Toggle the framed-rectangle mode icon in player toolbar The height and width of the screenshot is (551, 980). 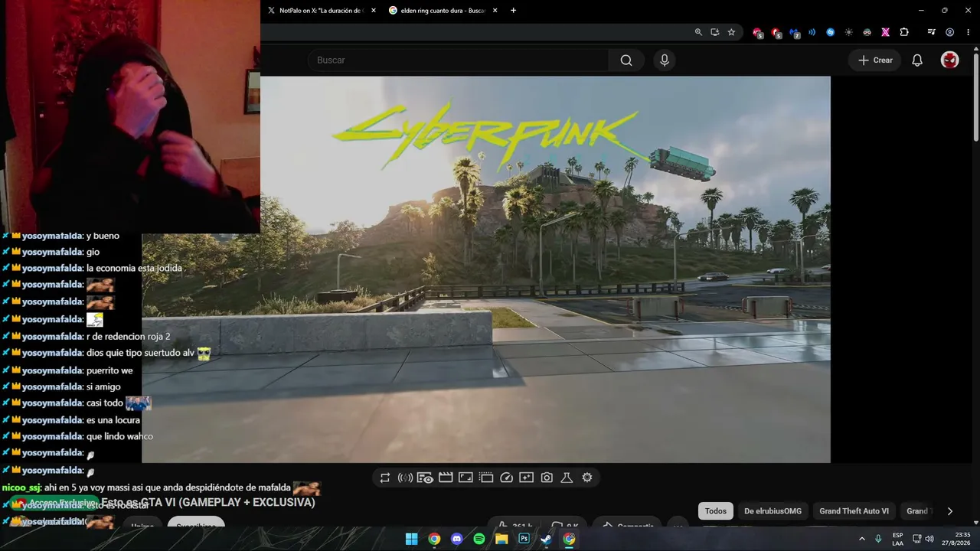pos(465,478)
